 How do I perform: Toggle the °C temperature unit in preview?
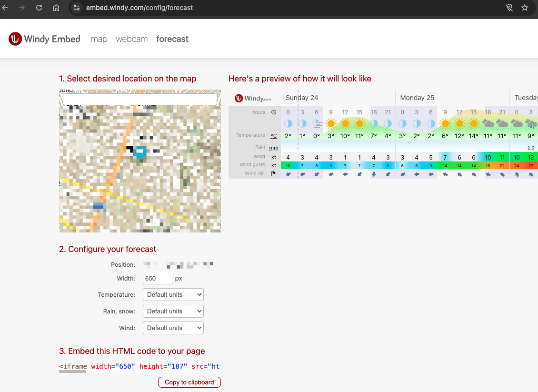click(274, 136)
